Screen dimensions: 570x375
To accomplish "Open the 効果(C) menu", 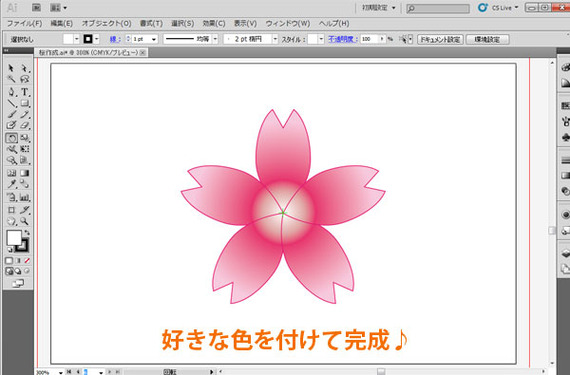I will (214, 23).
